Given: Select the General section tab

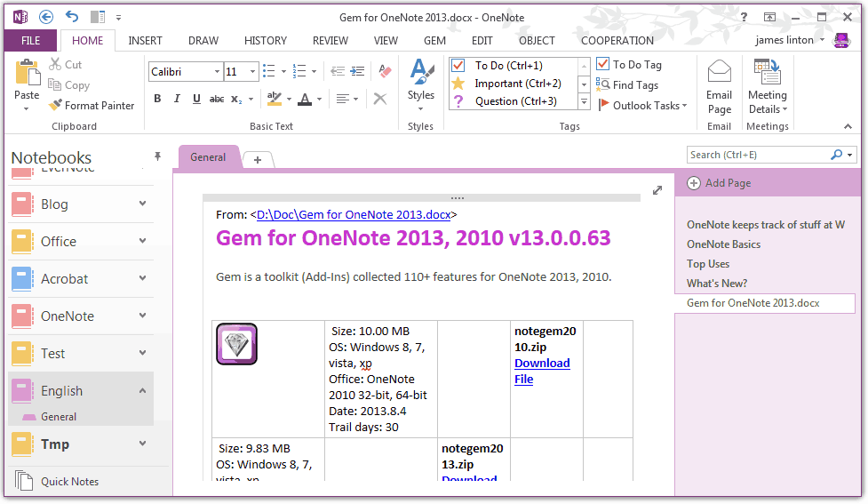Looking at the screenshot, I should [208, 157].
